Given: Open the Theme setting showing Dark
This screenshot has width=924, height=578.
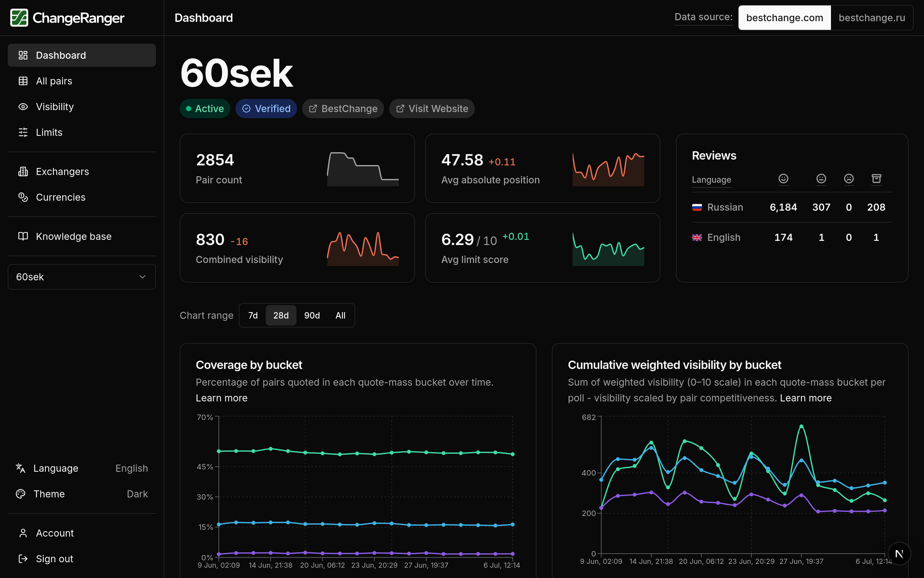Looking at the screenshot, I should (82, 494).
